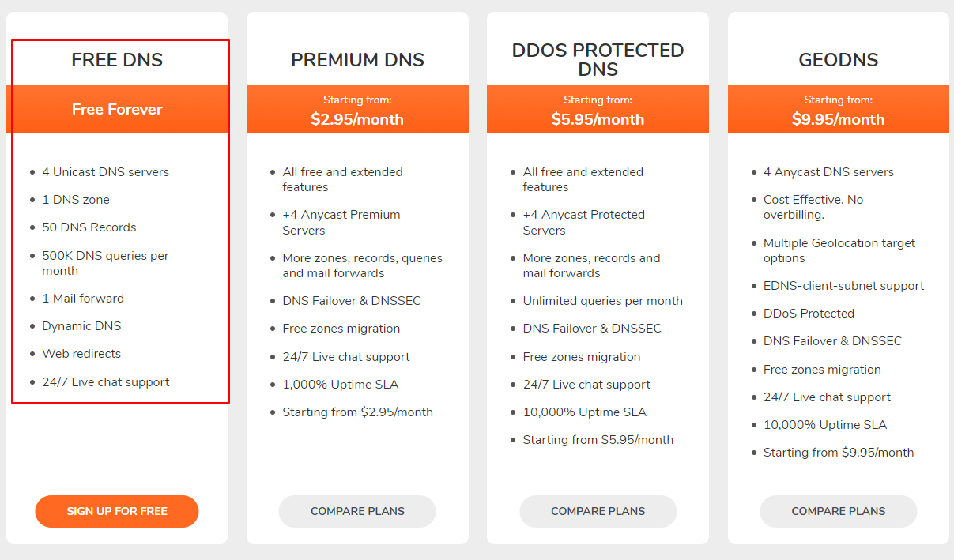This screenshot has height=560, width=954.
Task: Select the +4 Anycast Premium Servers item
Action: [341, 223]
